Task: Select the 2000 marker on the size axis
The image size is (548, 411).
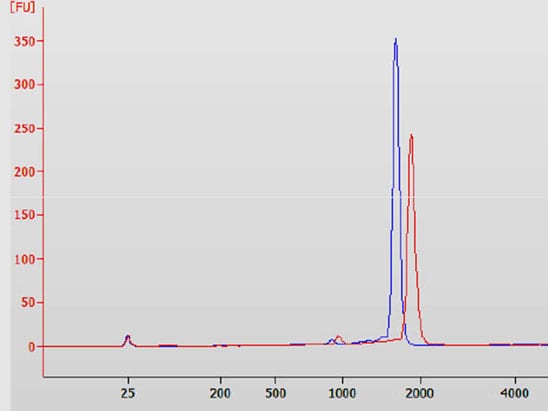Action: pyautogui.click(x=420, y=394)
